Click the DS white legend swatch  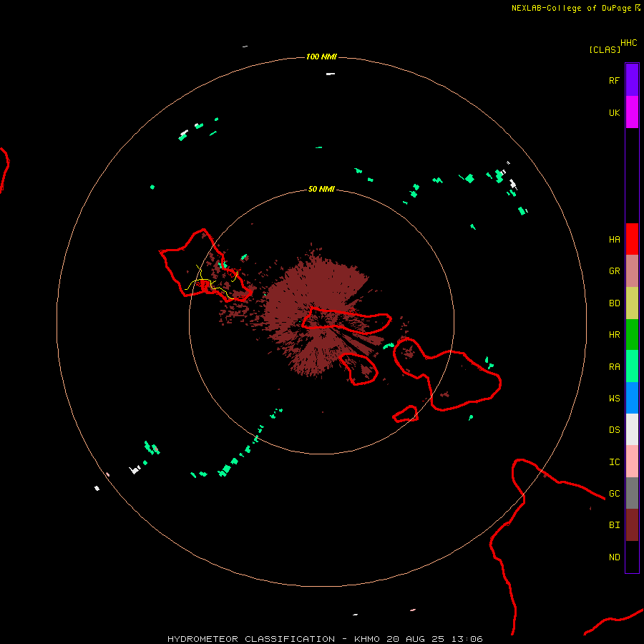coord(632,429)
